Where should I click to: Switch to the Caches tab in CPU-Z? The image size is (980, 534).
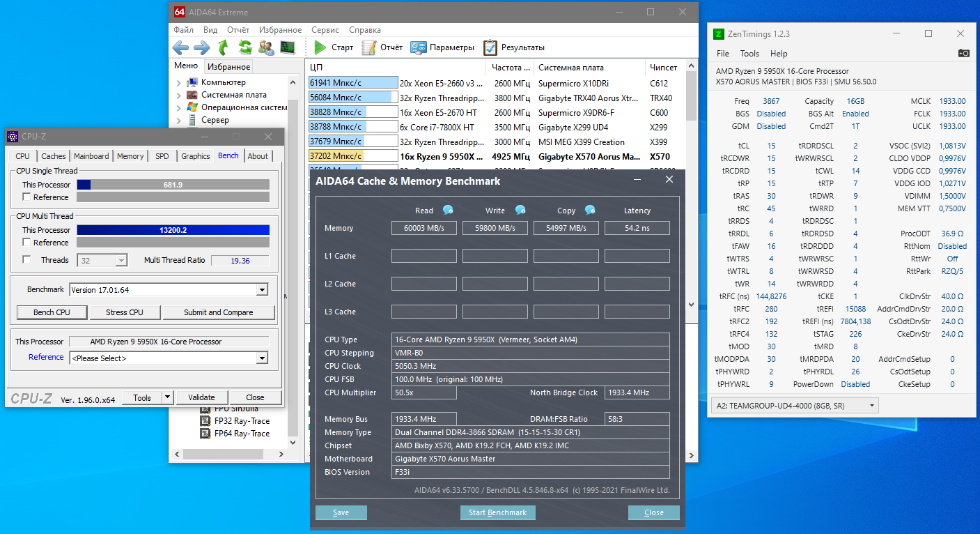point(53,156)
